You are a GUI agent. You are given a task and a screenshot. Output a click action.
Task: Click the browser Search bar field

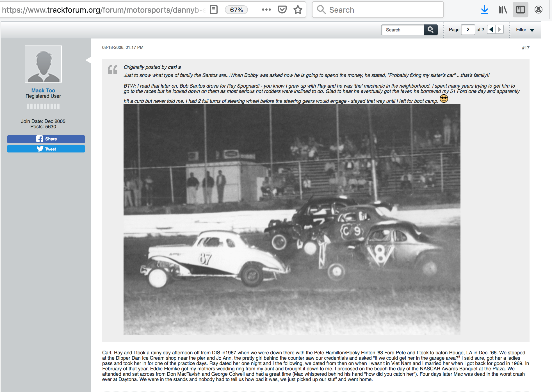click(x=378, y=10)
